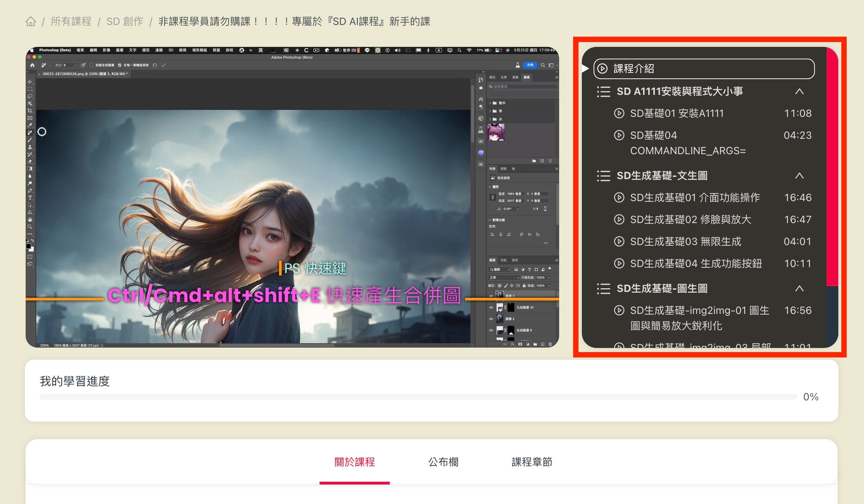Open the 課程章節 tab

(x=532, y=462)
